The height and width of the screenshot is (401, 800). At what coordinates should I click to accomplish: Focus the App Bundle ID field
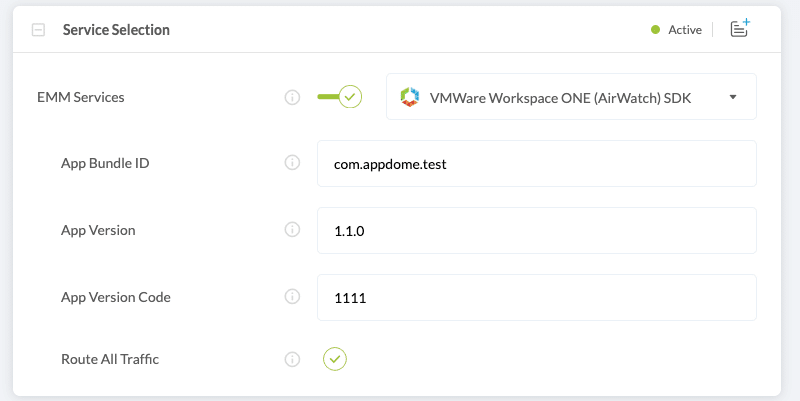[536, 163]
